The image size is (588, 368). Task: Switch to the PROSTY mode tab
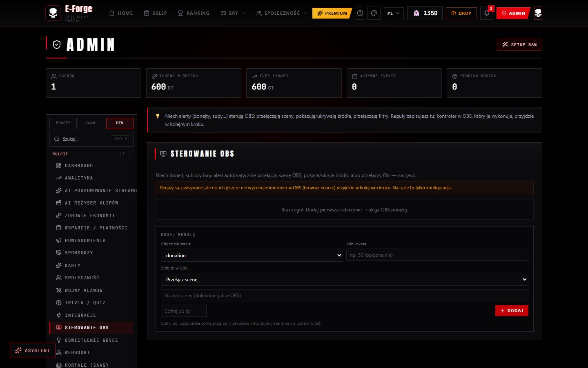tap(63, 123)
